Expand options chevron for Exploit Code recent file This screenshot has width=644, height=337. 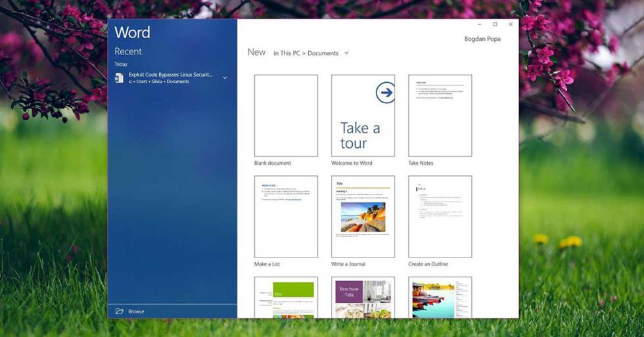(225, 78)
